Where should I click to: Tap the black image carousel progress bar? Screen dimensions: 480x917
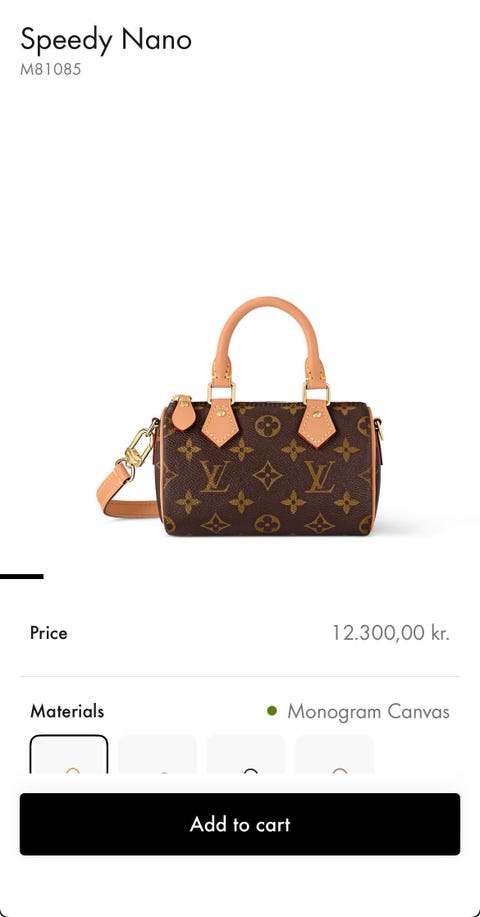[x=22, y=577]
